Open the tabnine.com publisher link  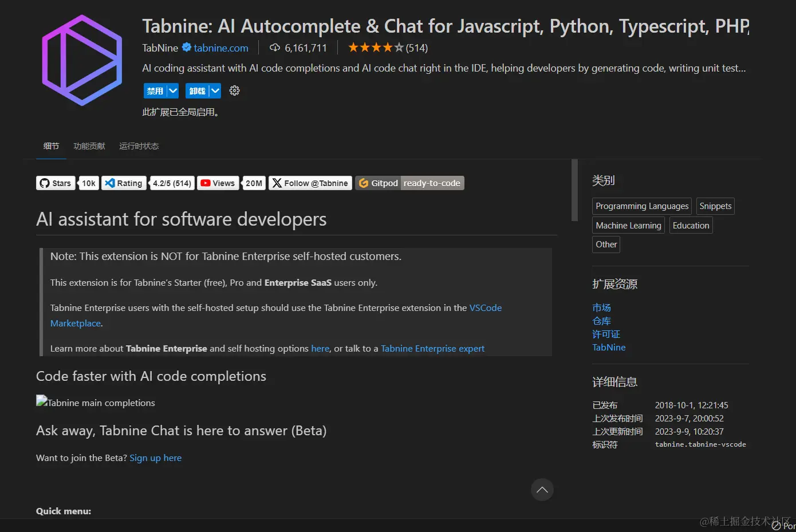tap(220, 48)
